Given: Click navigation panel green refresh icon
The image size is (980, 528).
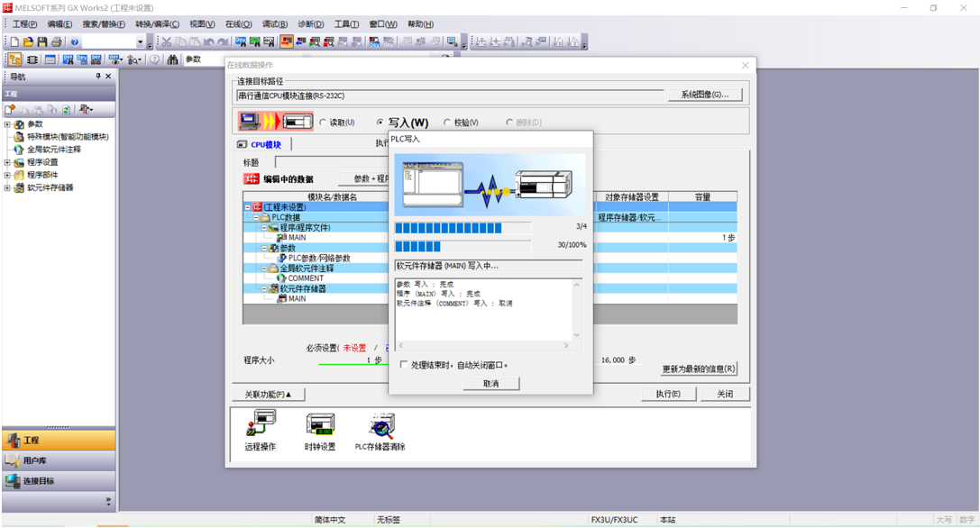Looking at the screenshot, I should [66, 109].
